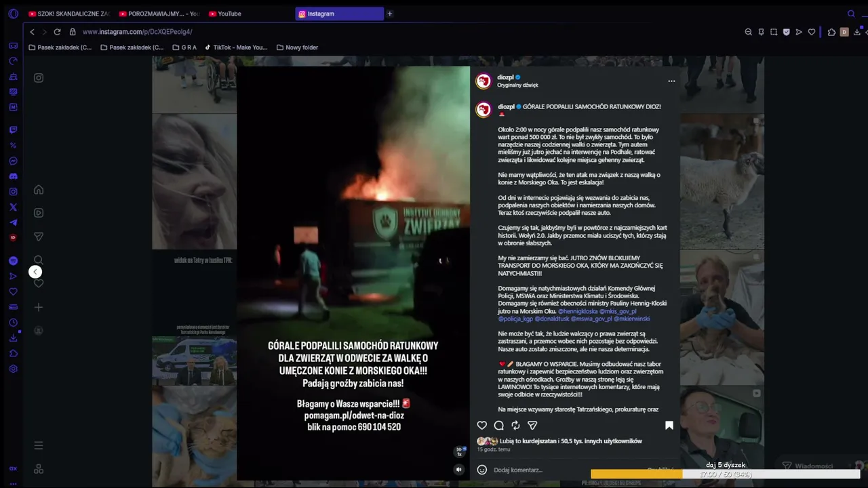The height and width of the screenshot is (488, 868).
Task: Open Instagram Reels from the navigation
Action: [39, 213]
